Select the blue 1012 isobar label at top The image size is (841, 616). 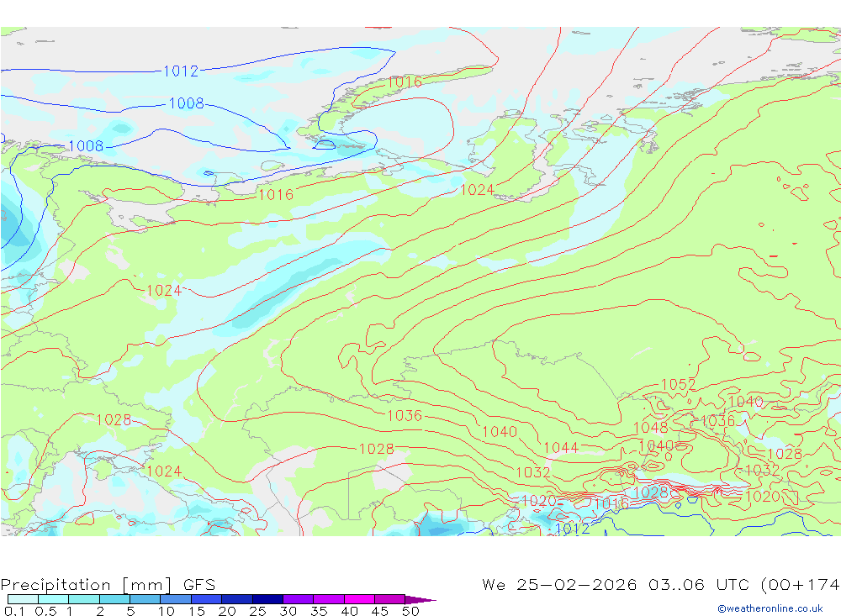click(x=181, y=71)
